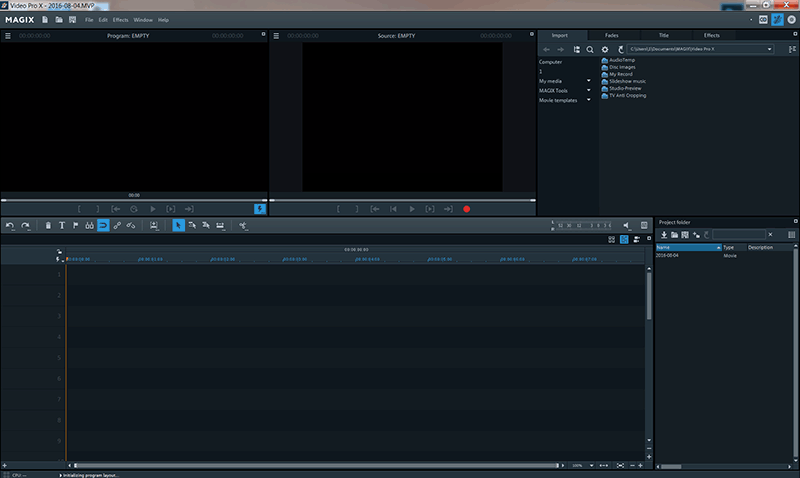
Task: Save the project with the disk icon
Action: (x=72, y=19)
